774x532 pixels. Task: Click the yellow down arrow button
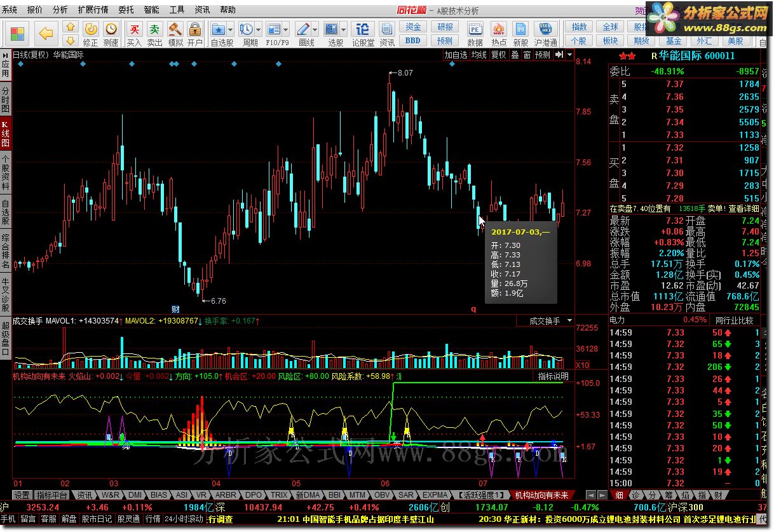click(71, 41)
